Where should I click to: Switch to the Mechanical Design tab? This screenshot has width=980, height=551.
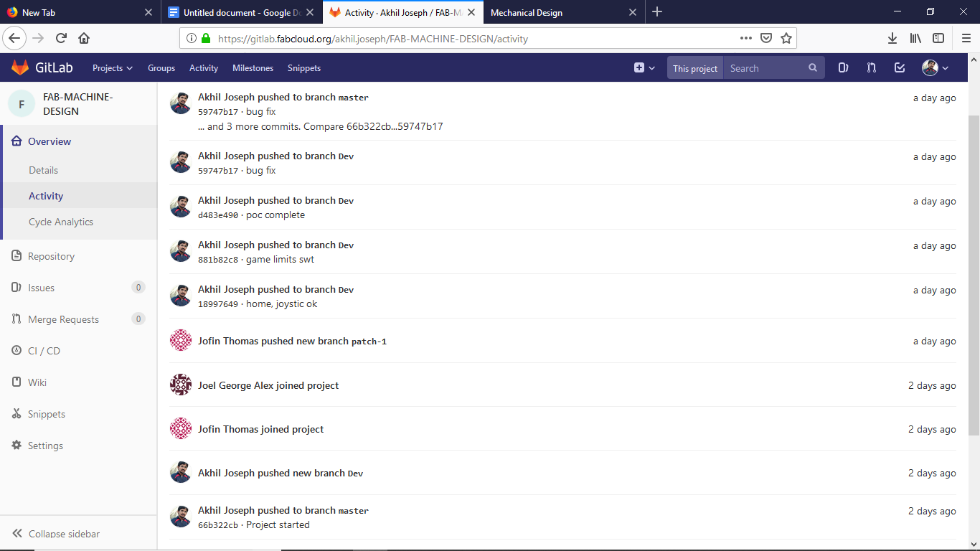pos(564,12)
